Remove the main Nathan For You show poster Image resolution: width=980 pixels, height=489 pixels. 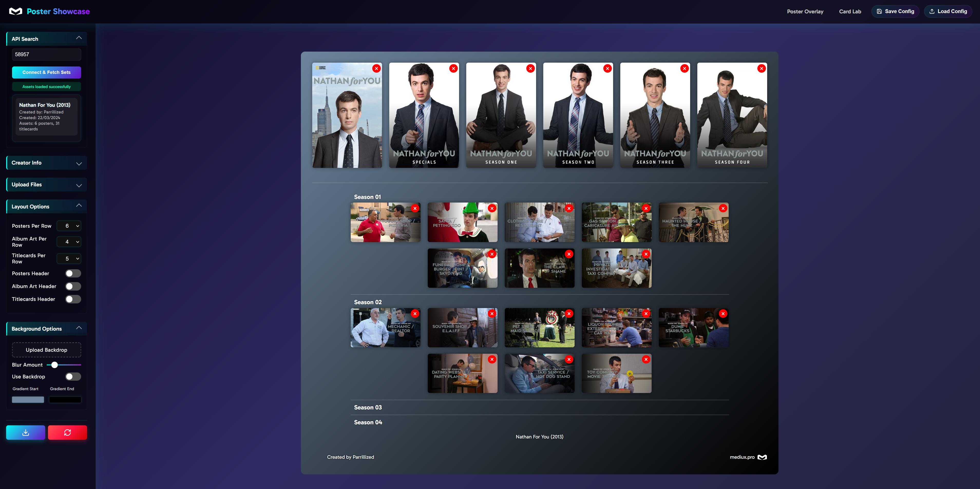click(376, 69)
